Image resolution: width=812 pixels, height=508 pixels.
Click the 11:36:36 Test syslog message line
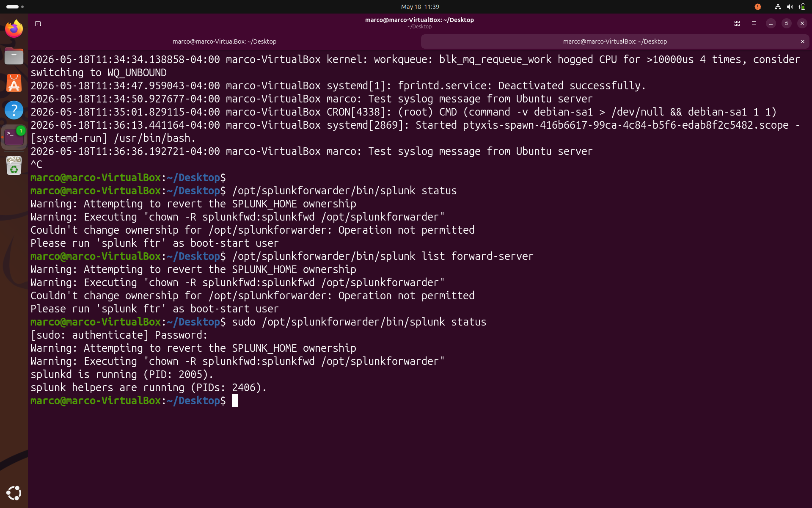point(311,151)
